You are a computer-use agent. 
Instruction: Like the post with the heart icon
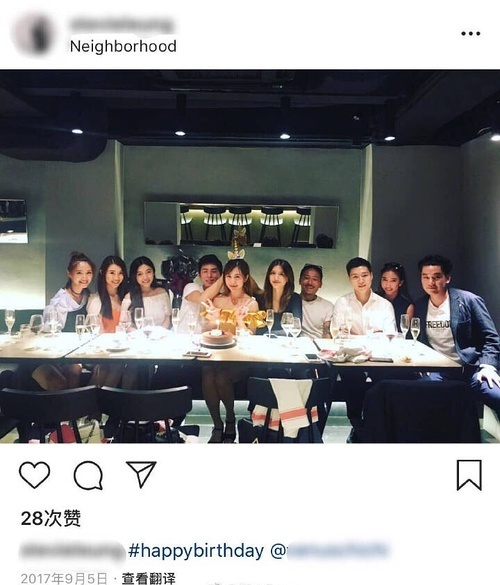pyautogui.click(x=34, y=475)
